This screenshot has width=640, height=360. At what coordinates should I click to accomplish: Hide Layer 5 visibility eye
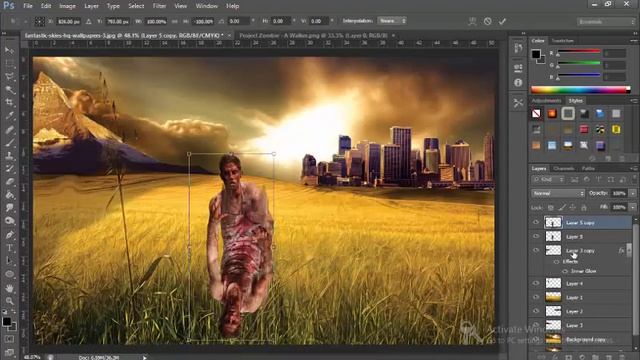click(x=536, y=236)
